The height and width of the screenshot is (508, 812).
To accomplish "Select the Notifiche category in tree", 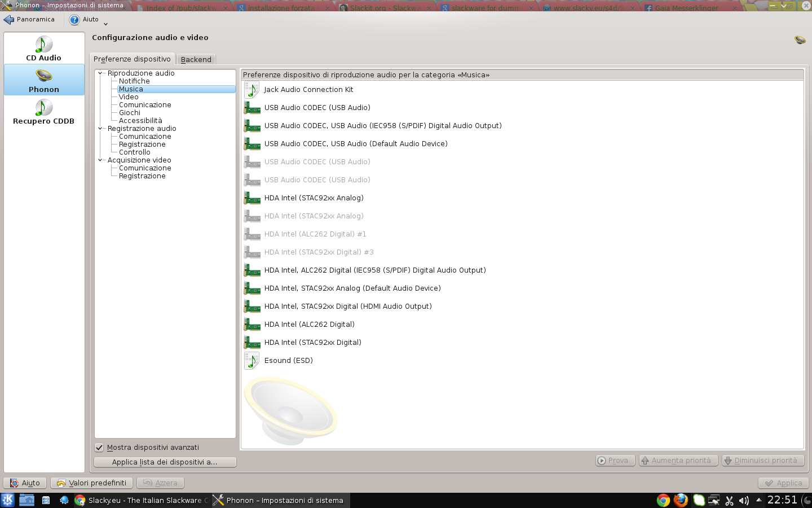I will click(134, 81).
